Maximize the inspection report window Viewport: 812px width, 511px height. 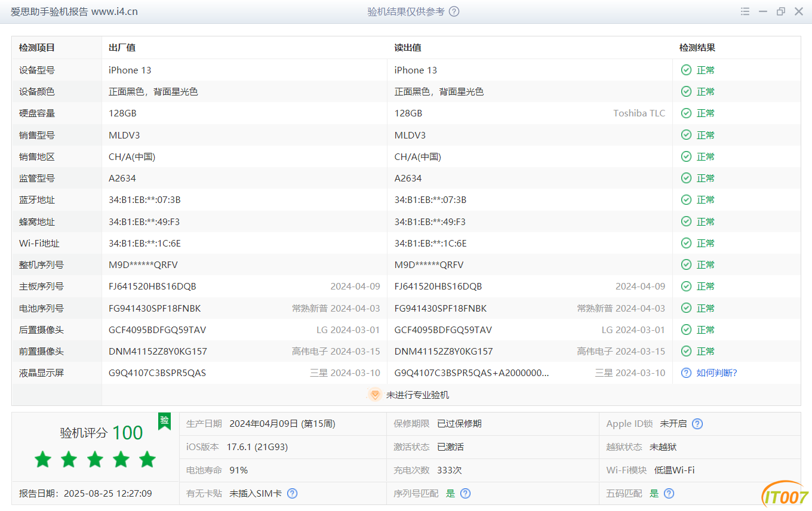(x=780, y=11)
